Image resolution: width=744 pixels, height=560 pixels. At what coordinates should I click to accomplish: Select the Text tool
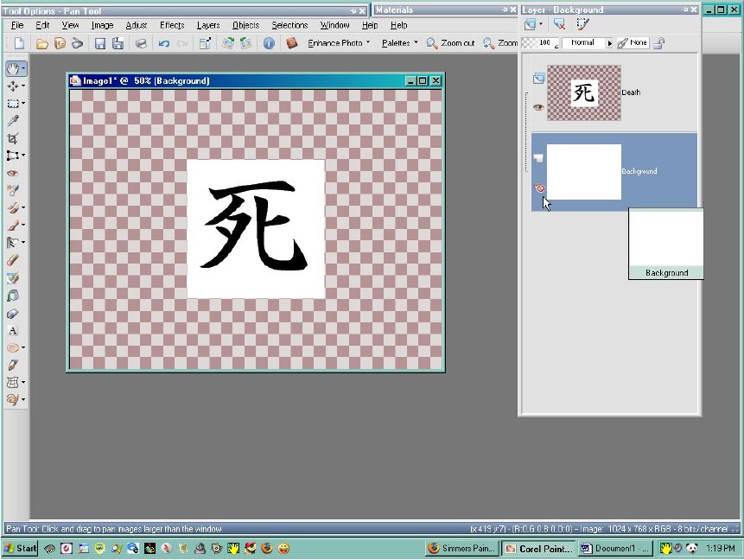13,331
